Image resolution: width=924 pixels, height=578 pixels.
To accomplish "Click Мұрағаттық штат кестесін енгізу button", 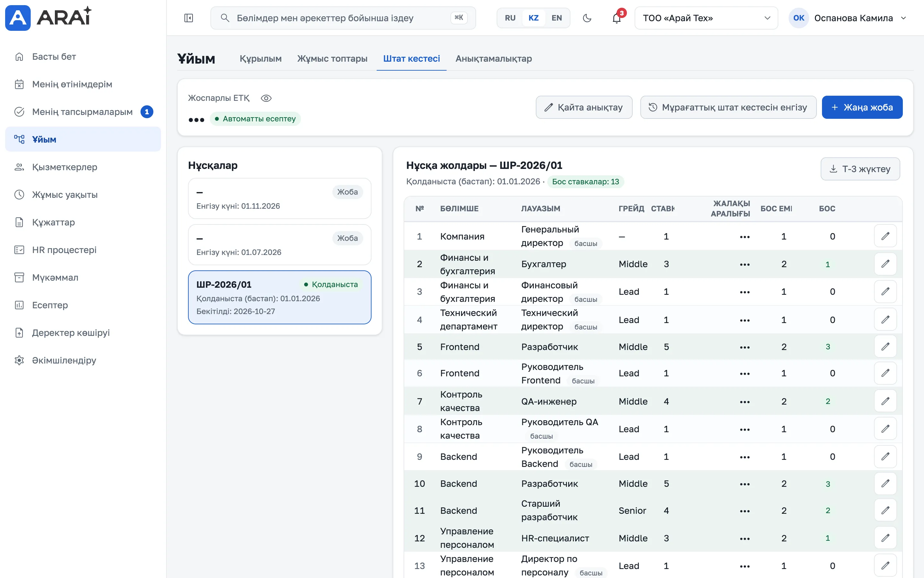I will (x=728, y=108).
